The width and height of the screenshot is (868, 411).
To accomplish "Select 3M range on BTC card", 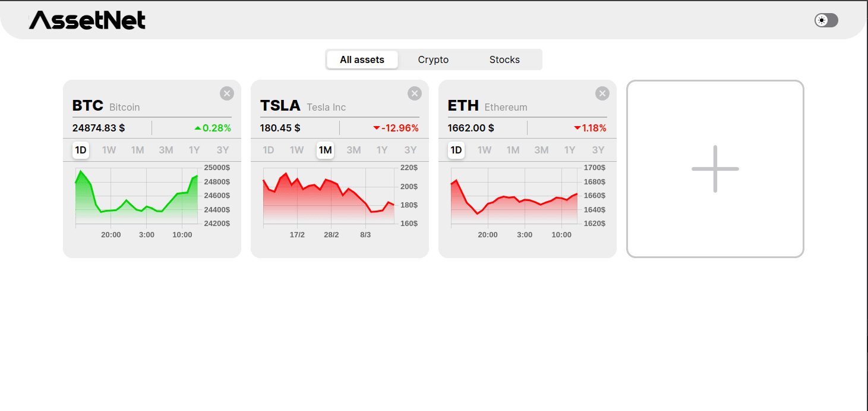I will pyautogui.click(x=166, y=150).
